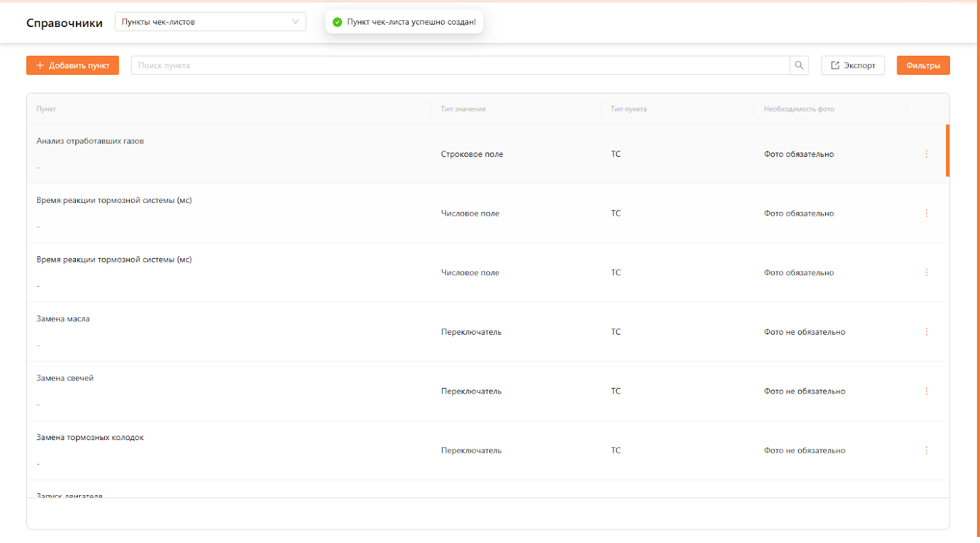The height and width of the screenshot is (543, 980).
Task: Click the Тип значения column header
Action: [x=463, y=109]
